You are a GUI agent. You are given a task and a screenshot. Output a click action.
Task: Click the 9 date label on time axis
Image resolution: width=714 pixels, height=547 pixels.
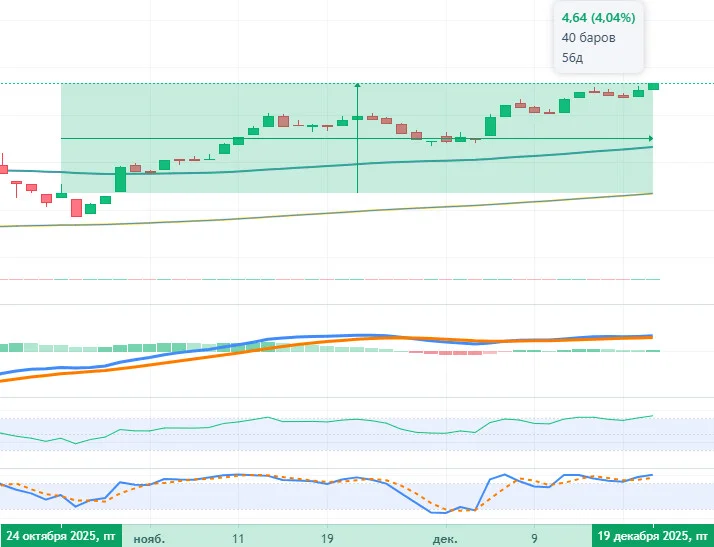(x=534, y=539)
